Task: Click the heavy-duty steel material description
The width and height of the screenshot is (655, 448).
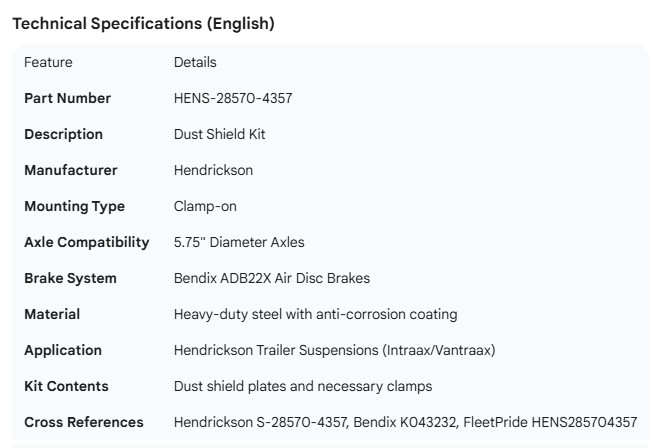Action: click(315, 314)
